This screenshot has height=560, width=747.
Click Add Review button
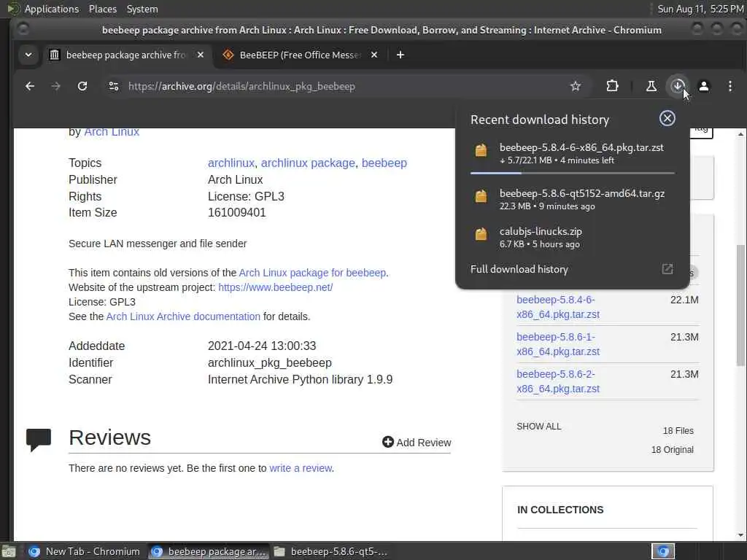tap(417, 443)
